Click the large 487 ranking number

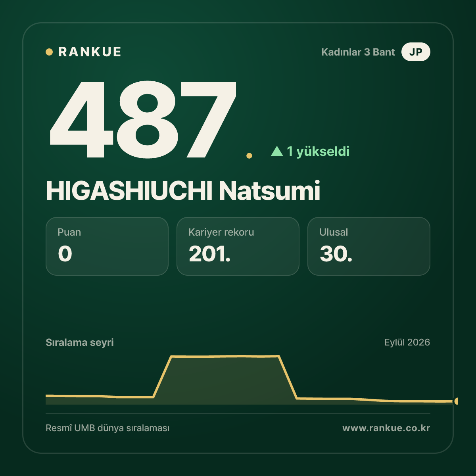(143, 119)
